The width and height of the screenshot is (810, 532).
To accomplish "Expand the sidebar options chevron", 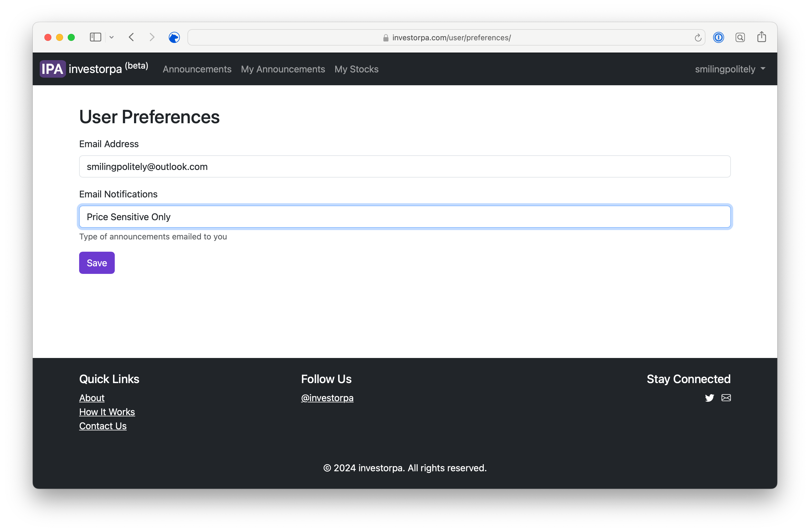I will (112, 37).
